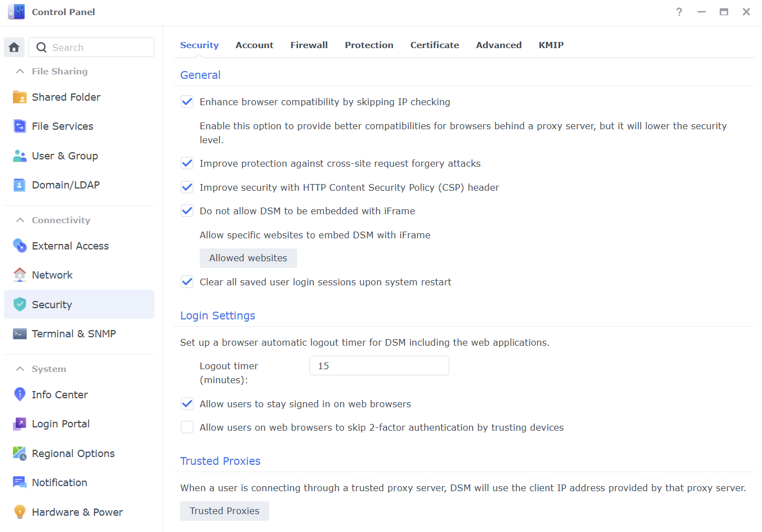
Task: Open Info Center icon
Action: coord(20,394)
